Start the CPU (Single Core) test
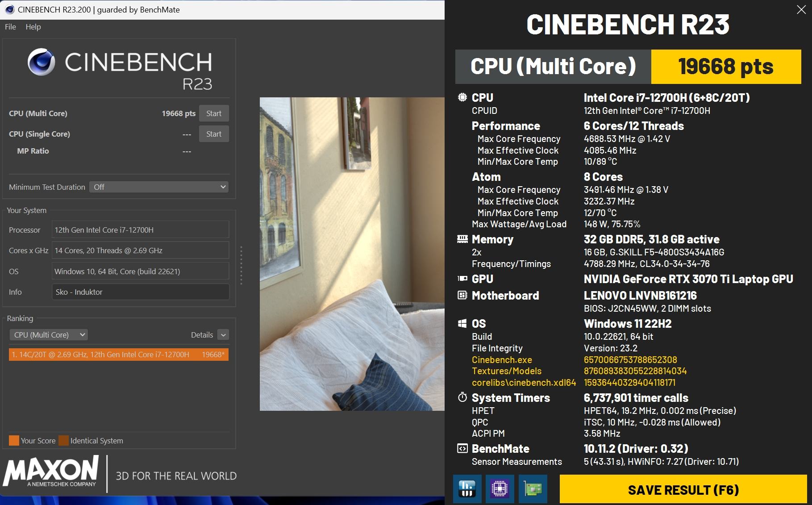This screenshot has height=505, width=812. (x=214, y=134)
